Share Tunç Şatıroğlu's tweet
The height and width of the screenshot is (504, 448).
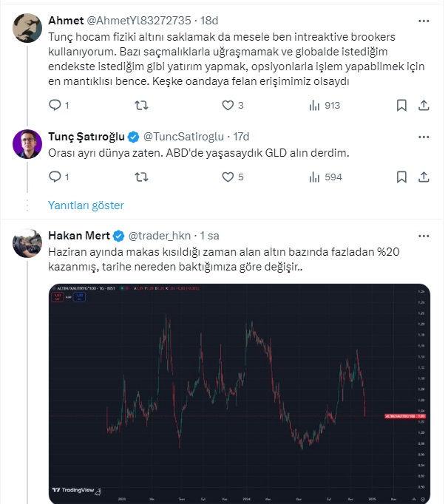coord(424,177)
